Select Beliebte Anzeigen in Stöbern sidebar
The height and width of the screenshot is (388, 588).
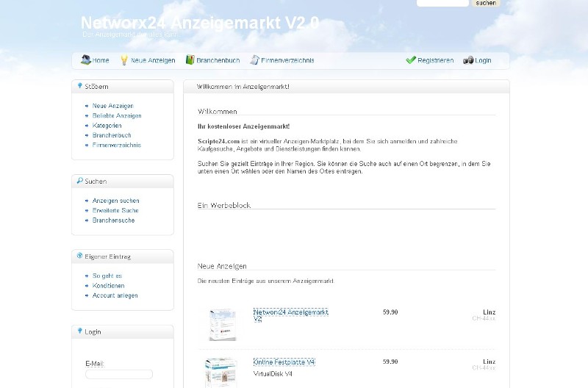tap(117, 116)
